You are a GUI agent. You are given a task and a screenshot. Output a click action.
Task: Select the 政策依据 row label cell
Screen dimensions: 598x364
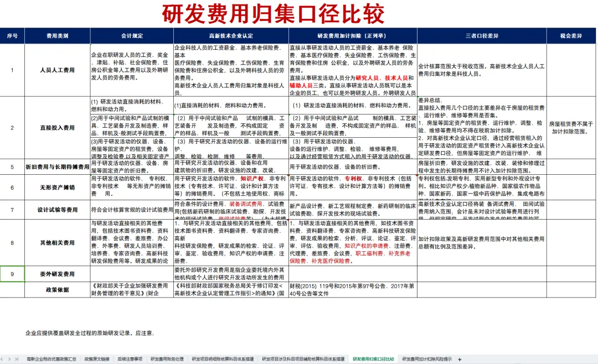58,290
